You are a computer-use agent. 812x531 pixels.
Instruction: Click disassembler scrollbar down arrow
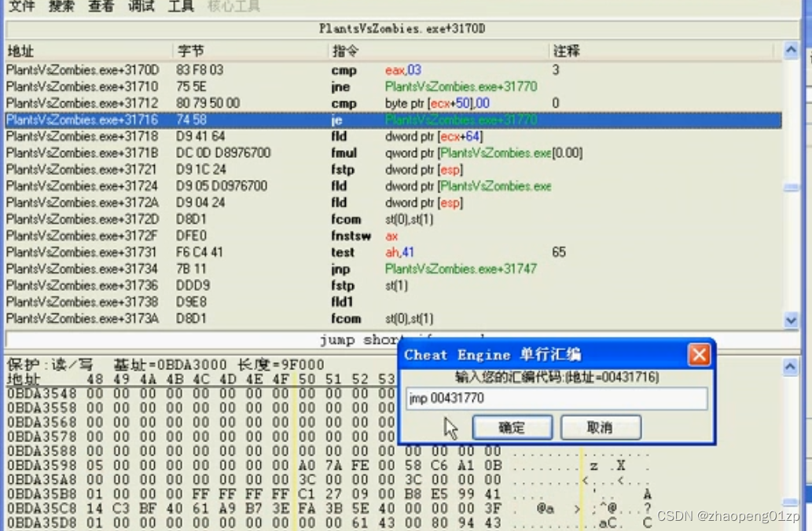pyautogui.click(x=791, y=320)
